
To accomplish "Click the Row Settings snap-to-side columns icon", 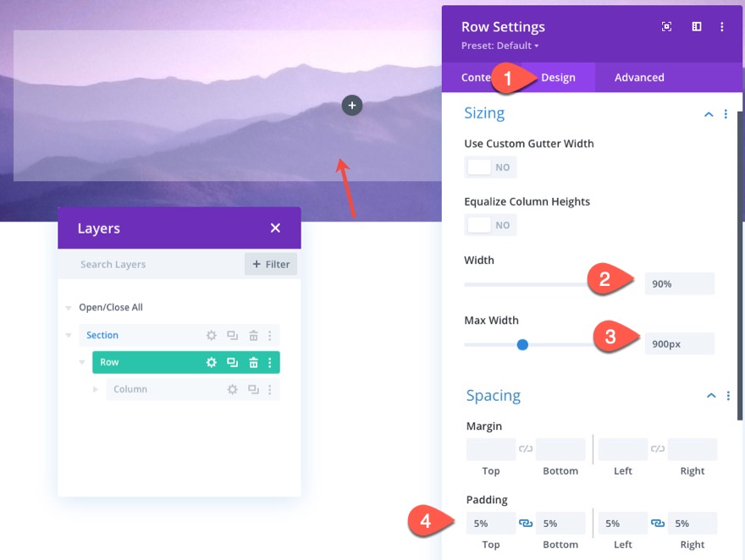I will pyautogui.click(x=697, y=26).
